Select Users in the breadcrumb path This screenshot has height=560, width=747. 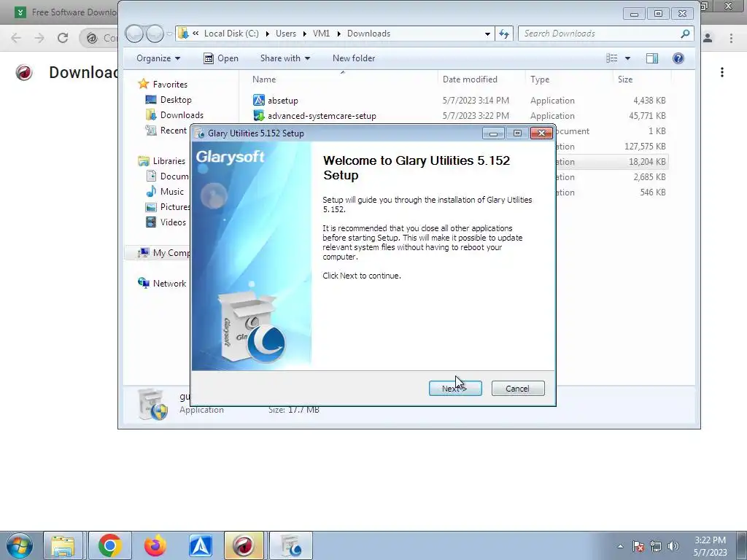(x=286, y=34)
